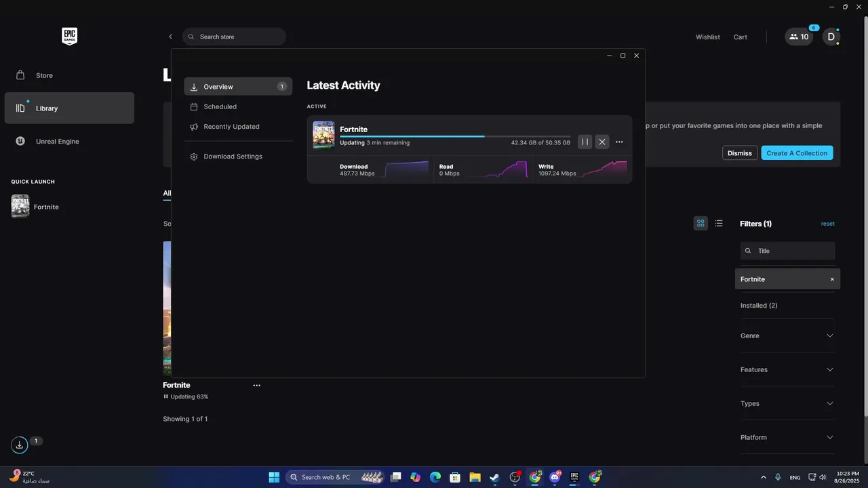Open Microsoft Store from the taskbar
Viewport: 868px width, 488px height.
pyautogui.click(x=455, y=477)
